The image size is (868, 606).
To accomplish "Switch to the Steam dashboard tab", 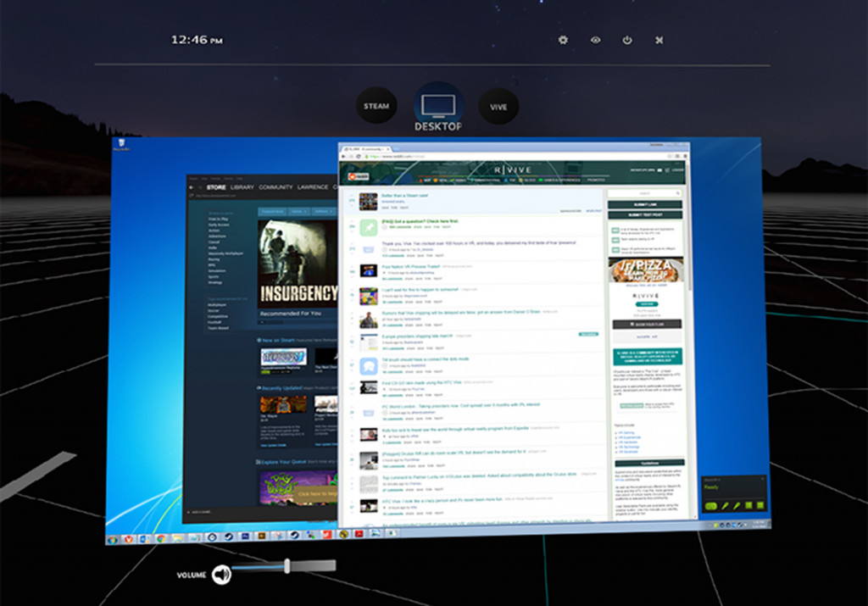I will pyautogui.click(x=376, y=107).
